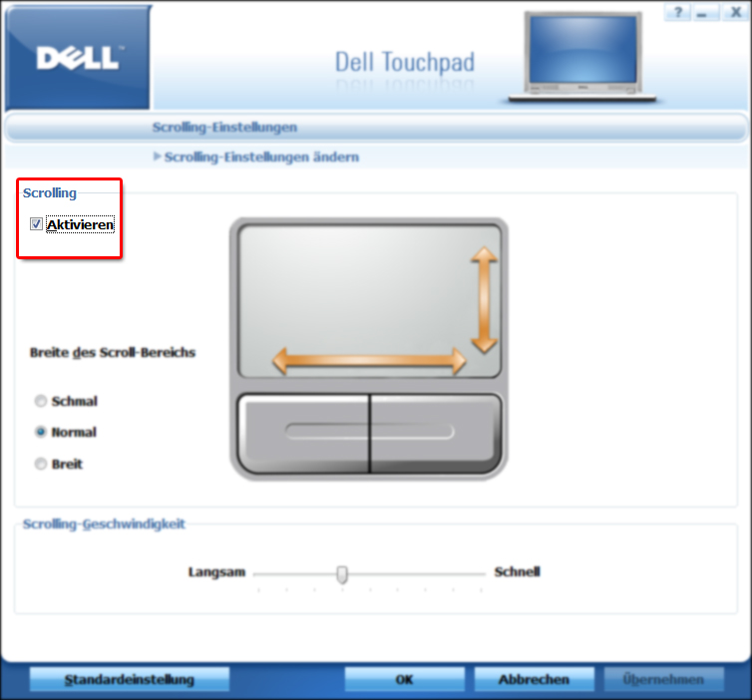Toggle the Aktivieren scrolling checkbox
Screen dimensions: 752x700
(x=36, y=224)
